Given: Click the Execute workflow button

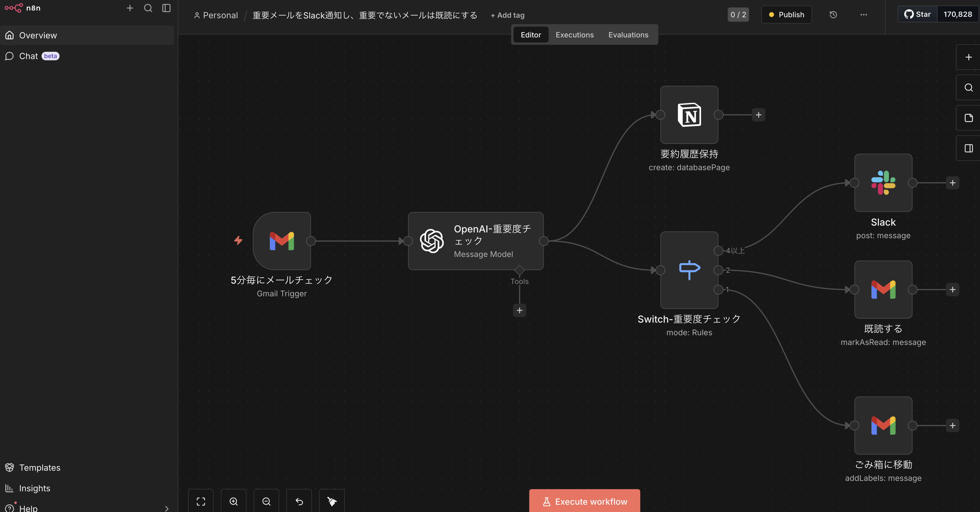Looking at the screenshot, I should (584, 501).
